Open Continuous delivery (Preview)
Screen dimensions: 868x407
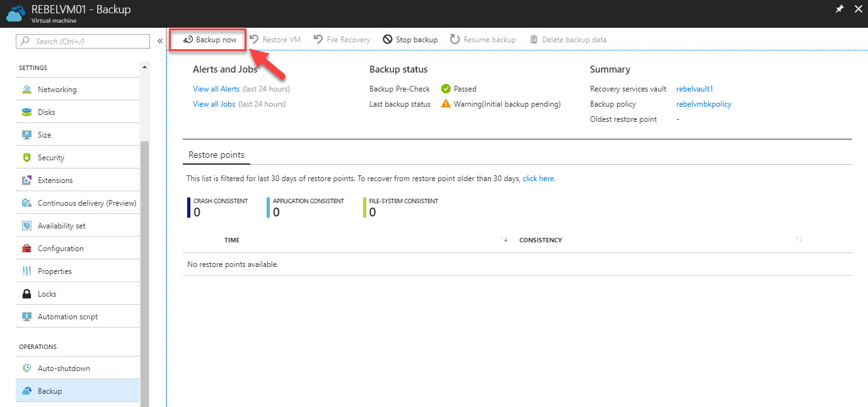point(86,202)
